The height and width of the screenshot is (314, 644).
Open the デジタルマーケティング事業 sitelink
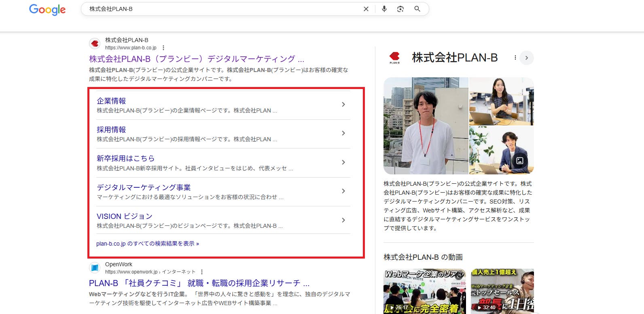click(x=144, y=187)
